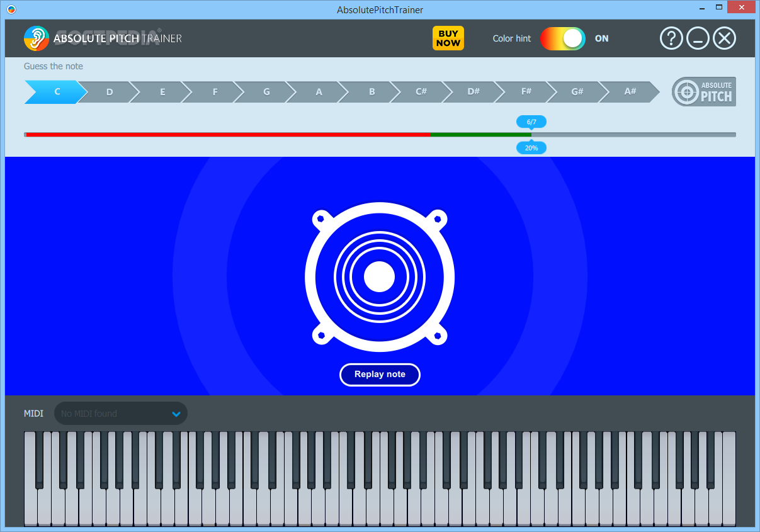Select the C# note step

click(421, 92)
